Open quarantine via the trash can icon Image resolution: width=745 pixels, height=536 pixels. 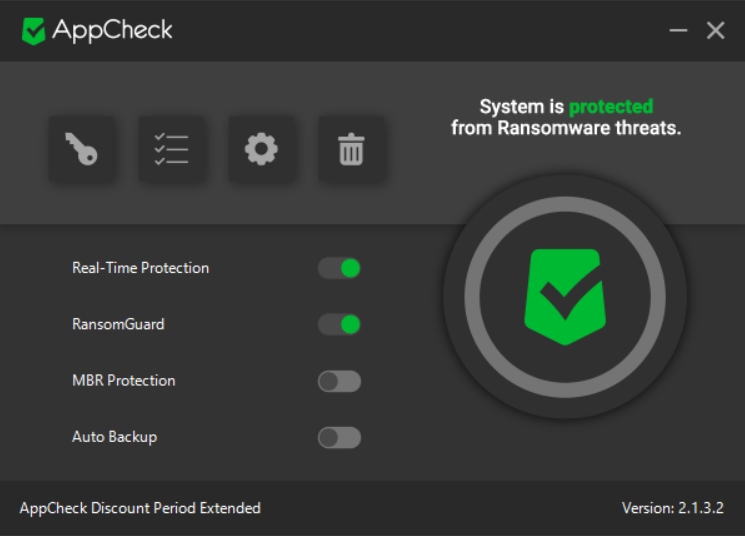tap(351, 150)
